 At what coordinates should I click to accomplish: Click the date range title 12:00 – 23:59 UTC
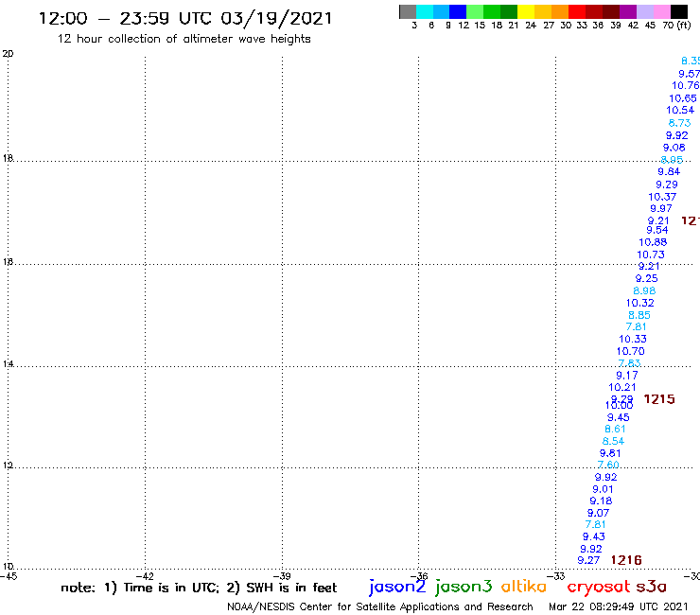pos(185,18)
